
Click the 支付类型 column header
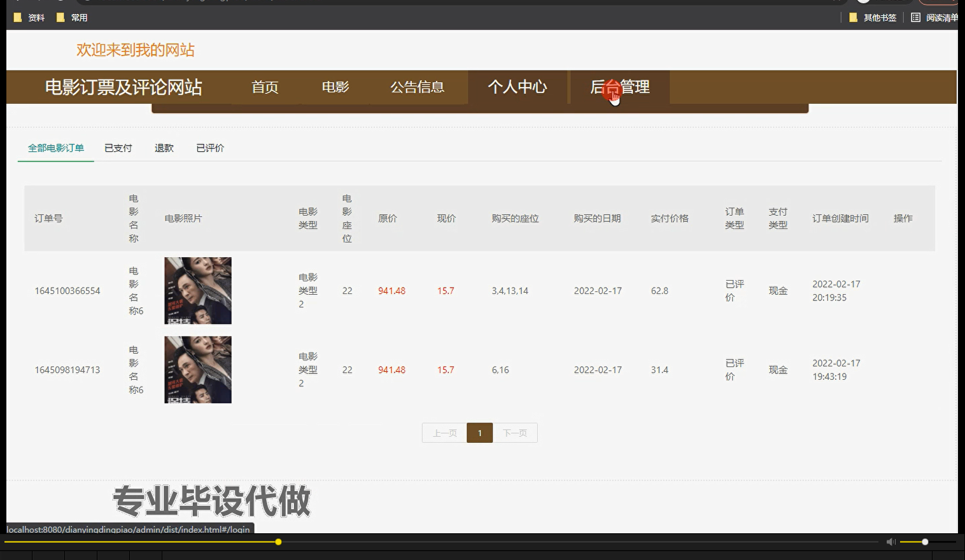tap(778, 218)
